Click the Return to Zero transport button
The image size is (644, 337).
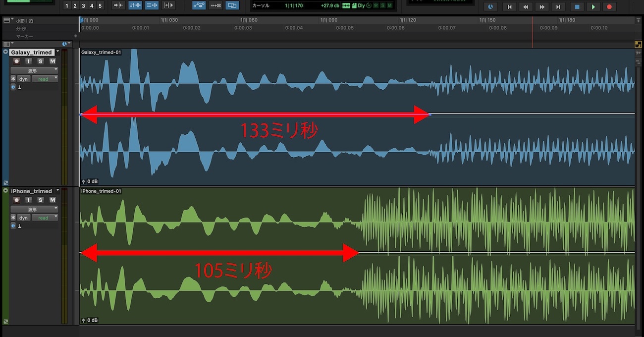pos(509,7)
